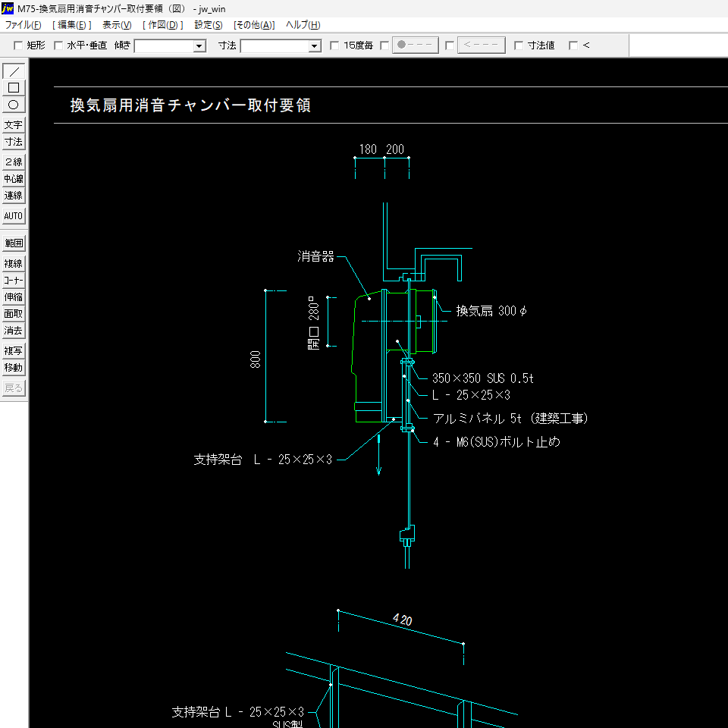Activate the 消去 erase tool
Screen dimensions: 728x728
(x=14, y=331)
